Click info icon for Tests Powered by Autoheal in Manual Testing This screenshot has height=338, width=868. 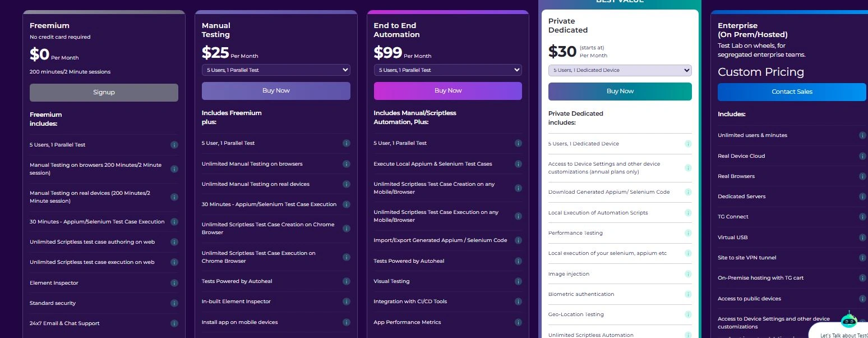(346, 281)
